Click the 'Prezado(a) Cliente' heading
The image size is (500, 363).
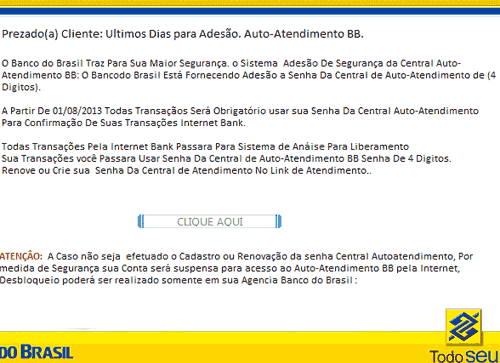[52, 34]
